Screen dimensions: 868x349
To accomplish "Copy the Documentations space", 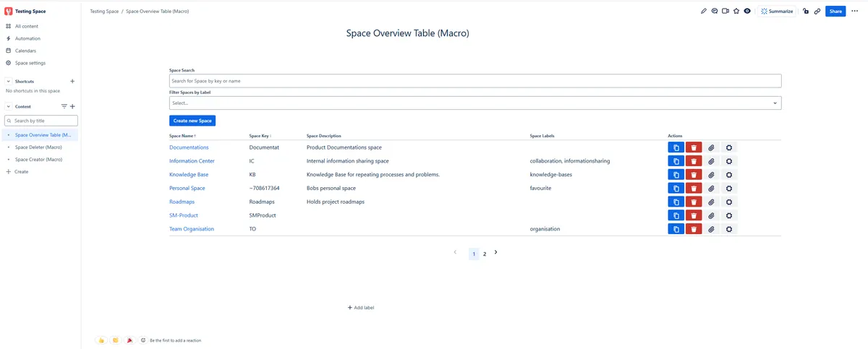I will (676, 147).
